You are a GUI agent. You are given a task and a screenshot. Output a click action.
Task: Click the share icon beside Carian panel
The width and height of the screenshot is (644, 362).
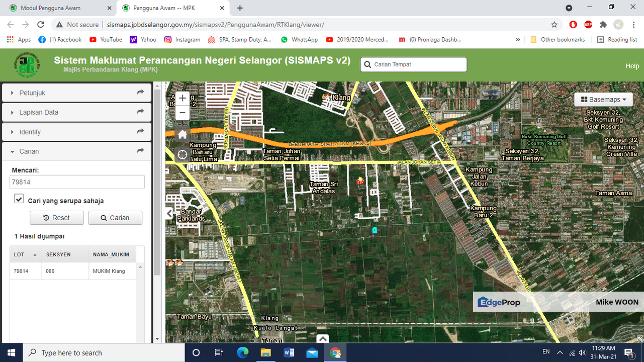[x=140, y=151]
